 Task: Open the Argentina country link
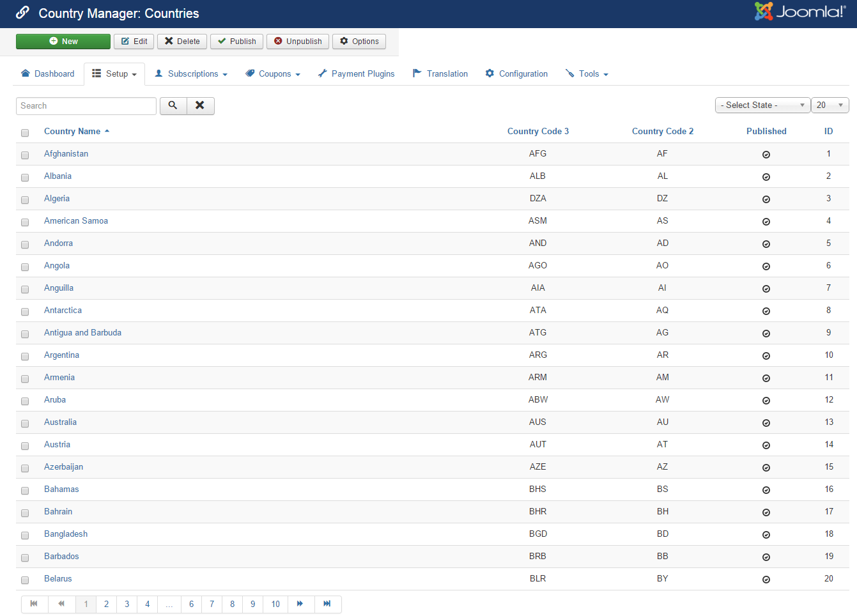[x=61, y=355]
